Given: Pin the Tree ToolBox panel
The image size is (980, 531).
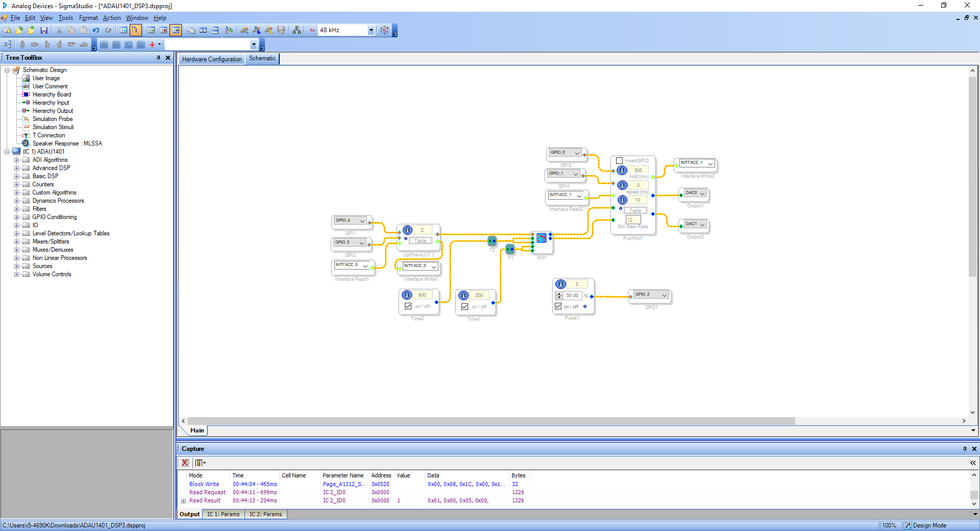Looking at the screenshot, I should pos(158,58).
